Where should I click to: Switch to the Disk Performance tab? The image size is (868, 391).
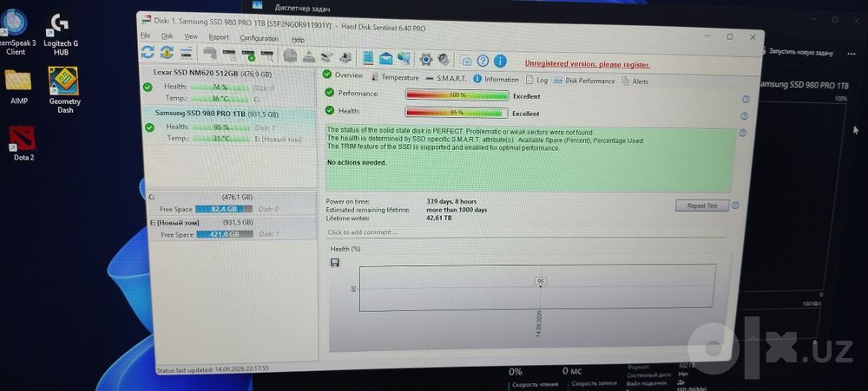pyautogui.click(x=584, y=81)
